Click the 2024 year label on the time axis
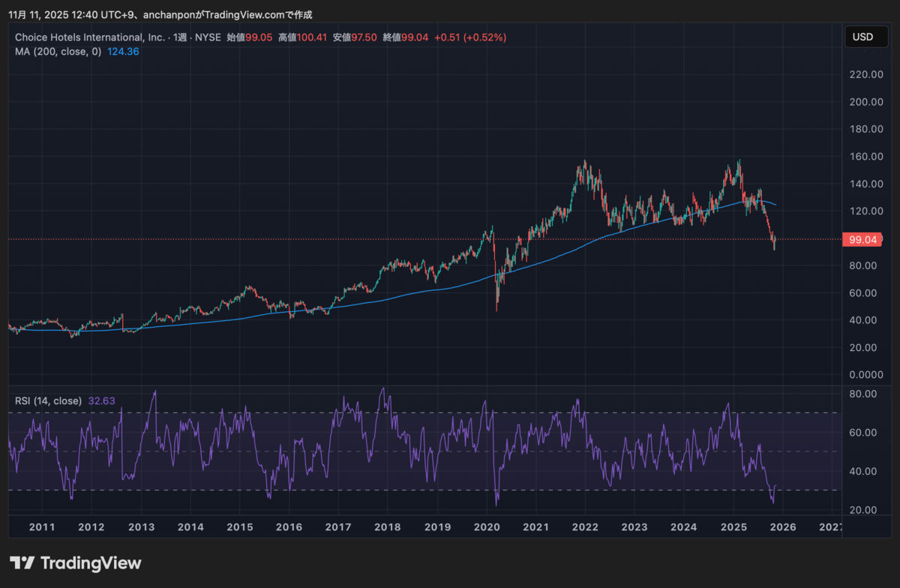Screen dimensions: 900x588 (684, 526)
